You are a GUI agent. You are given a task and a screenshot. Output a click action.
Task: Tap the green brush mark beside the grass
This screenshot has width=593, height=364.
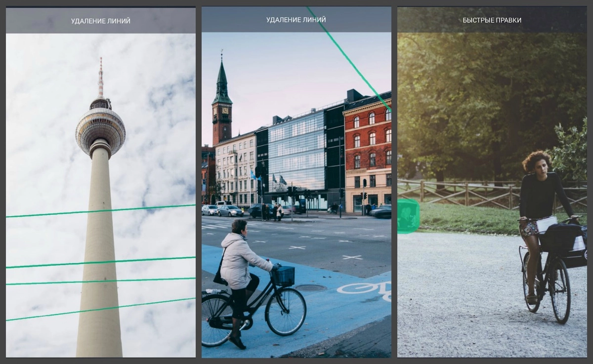pyautogui.click(x=408, y=216)
